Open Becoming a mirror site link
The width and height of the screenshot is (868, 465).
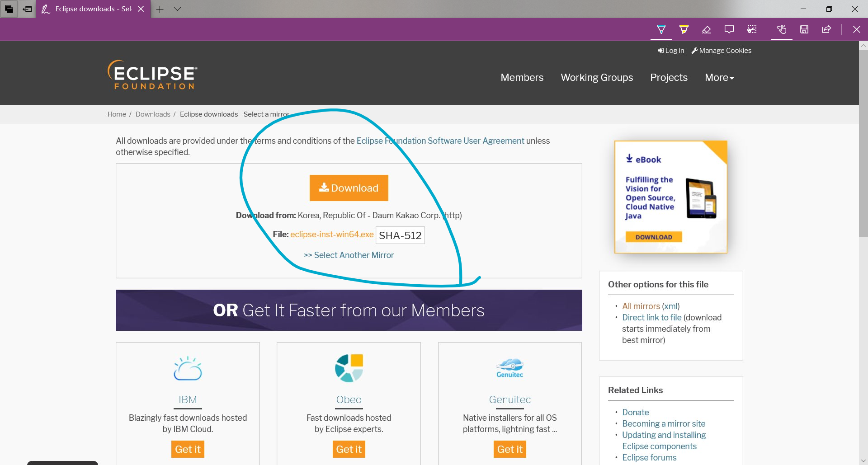[x=664, y=423]
